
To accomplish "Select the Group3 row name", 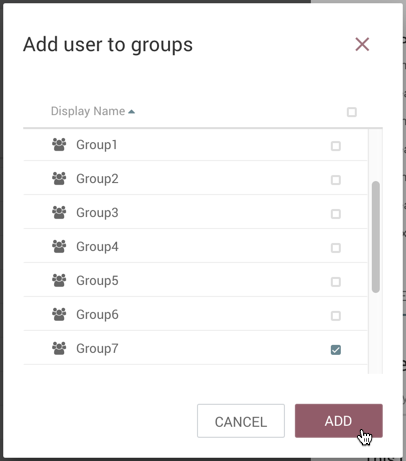I will point(97,213).
